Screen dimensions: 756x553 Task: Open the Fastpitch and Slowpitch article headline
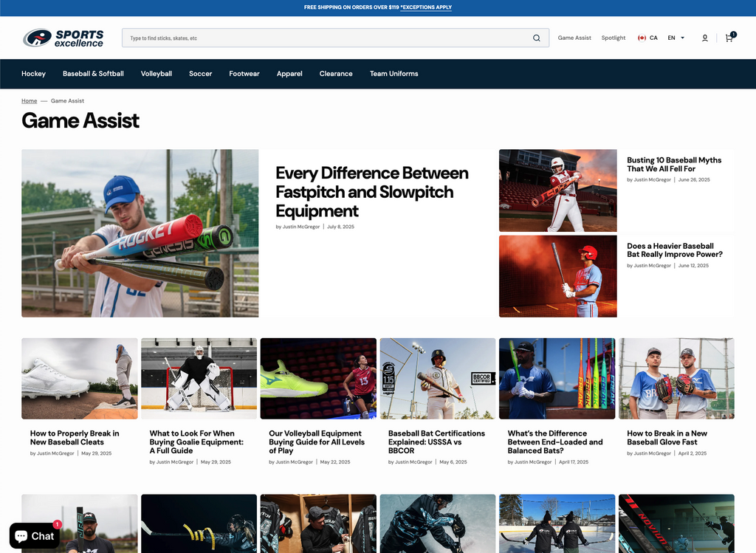click(x=371, y=192)
